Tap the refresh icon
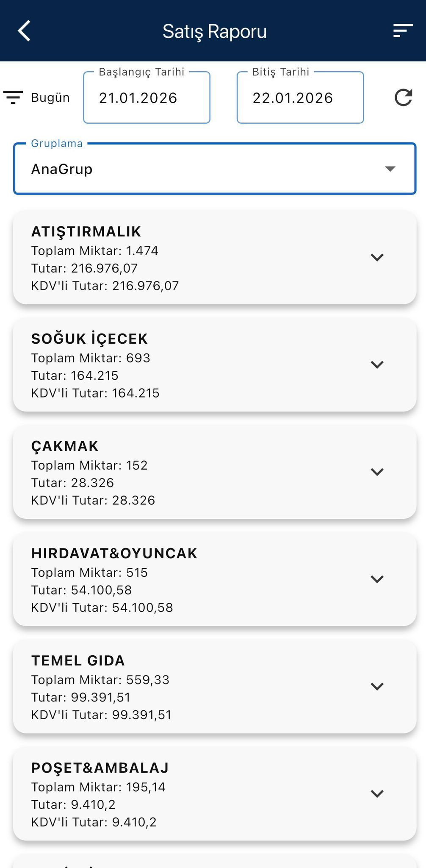Viewport: 426px width, 868px height. 403,97
